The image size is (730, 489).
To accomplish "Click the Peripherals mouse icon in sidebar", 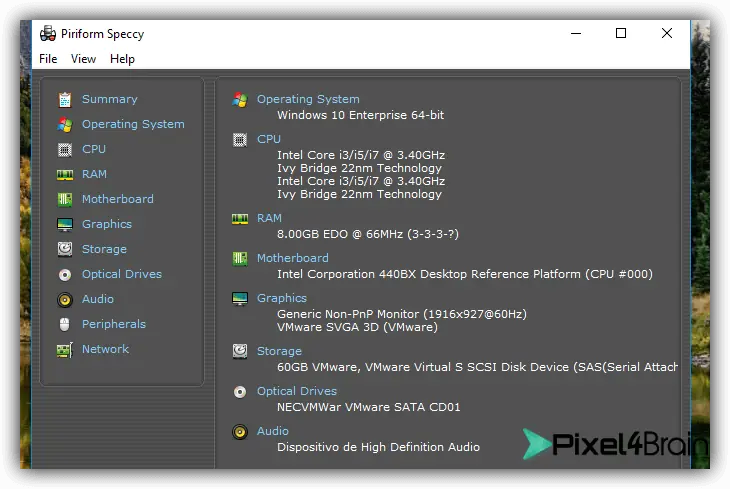I will point(65,324).
